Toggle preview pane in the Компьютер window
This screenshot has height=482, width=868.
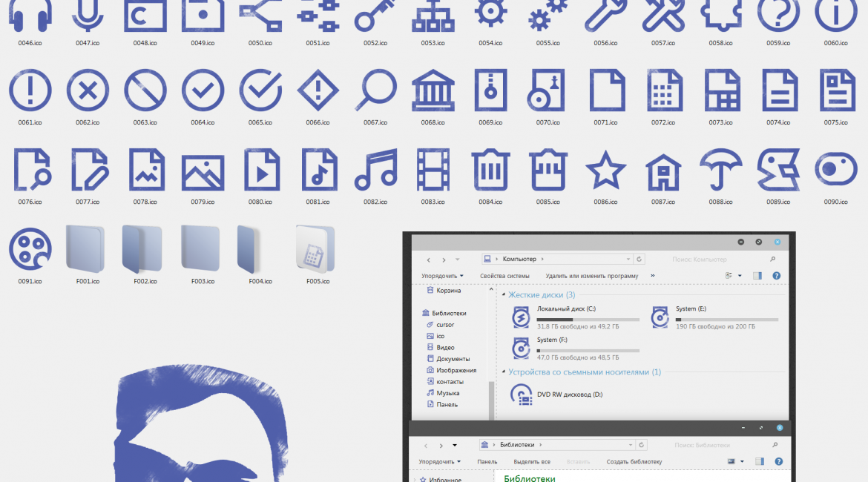point(757,276)
